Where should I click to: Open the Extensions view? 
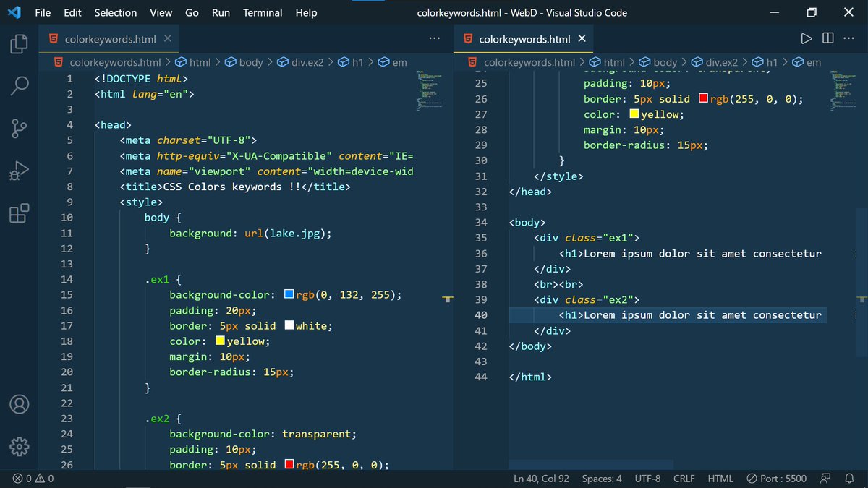20,213
